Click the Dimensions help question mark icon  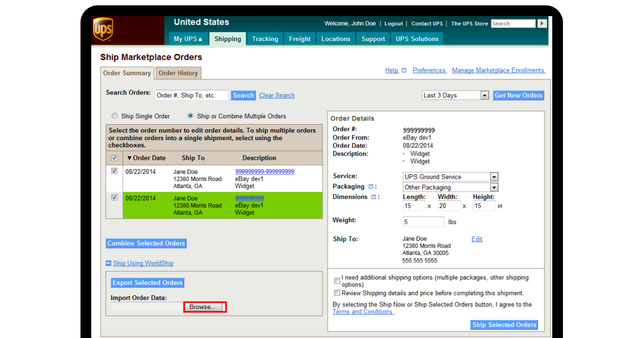(373, 197)
